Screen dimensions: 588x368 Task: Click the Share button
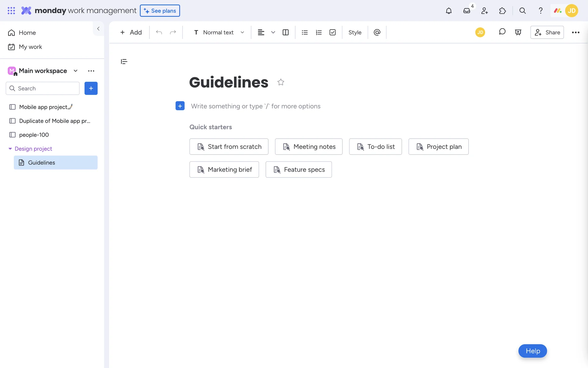tap(547, 33)
